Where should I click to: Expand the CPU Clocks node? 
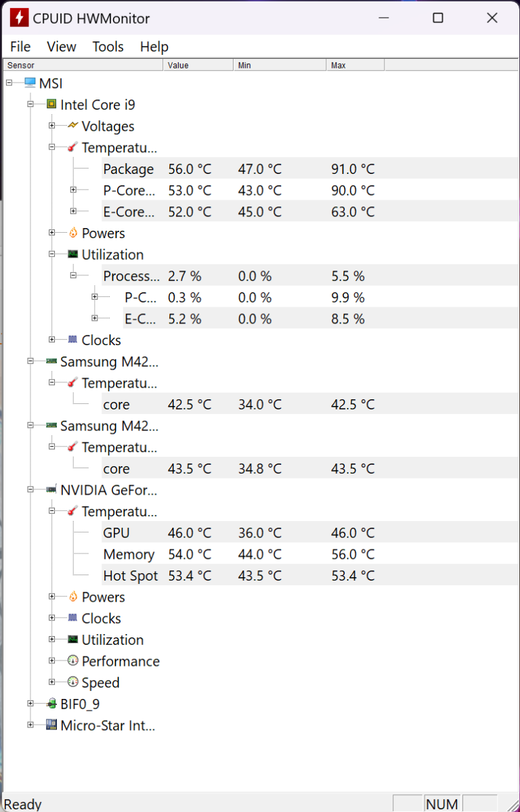click(x=52, y=340)
